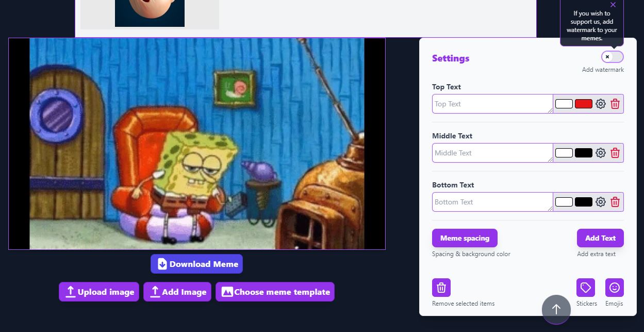Screen dimensions: 644x332
Task: Pick Middle Text black outline color
Action: pyautogui.click(x=584, y=153)
